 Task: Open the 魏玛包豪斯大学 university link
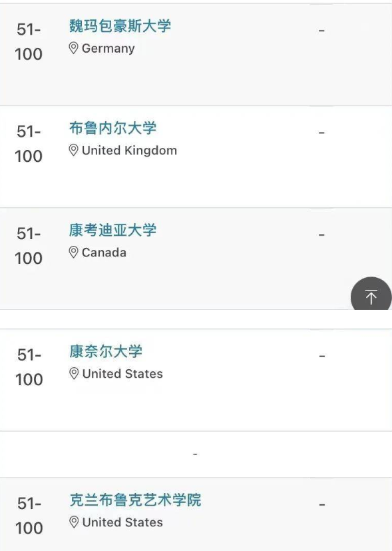pos(120,26)
